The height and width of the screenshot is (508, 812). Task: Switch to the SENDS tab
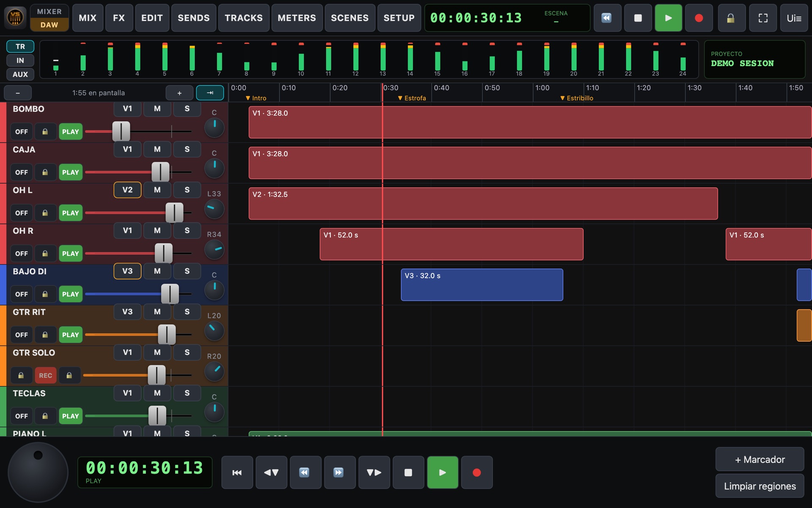click(194, 18)
